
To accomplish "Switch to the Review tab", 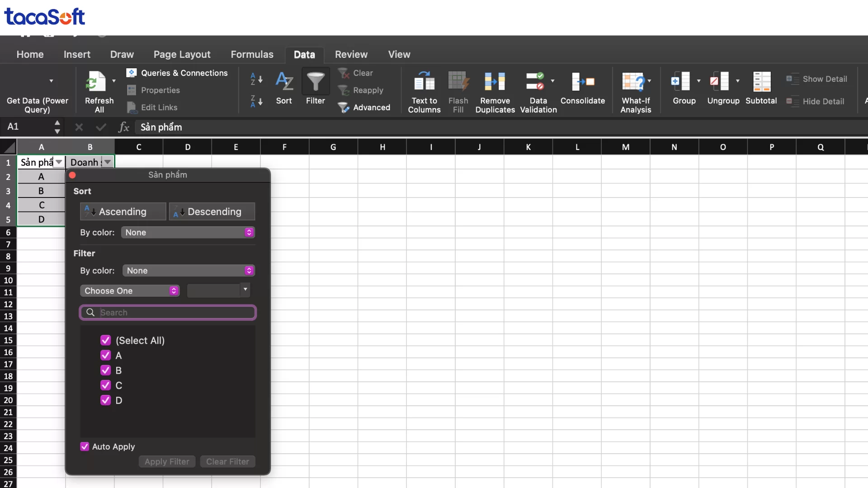I will coord(351,54).
